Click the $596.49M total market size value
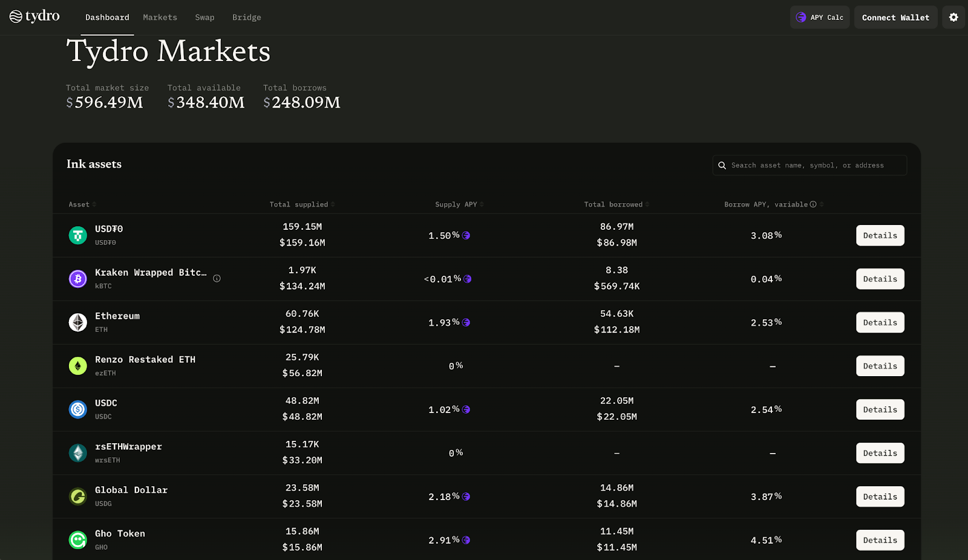Viewport: 968px width, 560px height. click(x=105, y=102)
